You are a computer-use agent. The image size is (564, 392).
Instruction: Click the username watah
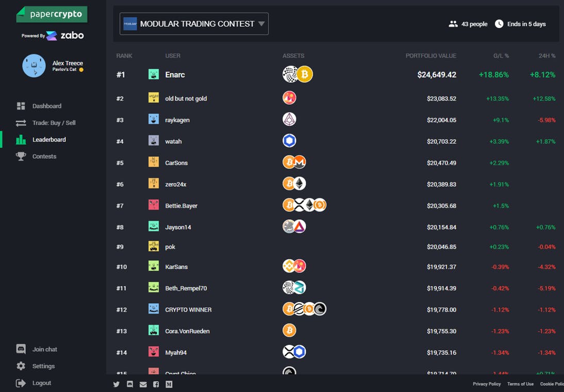click(x=173, y=141)
